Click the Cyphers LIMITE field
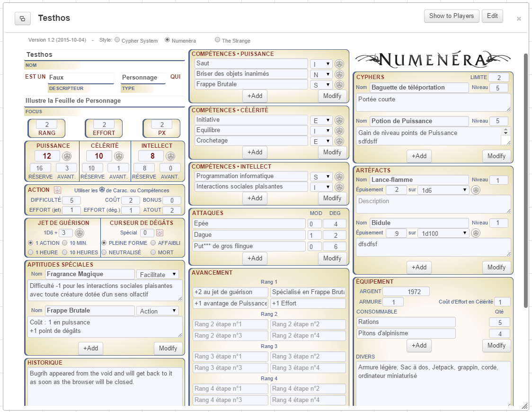 pos(499,77)
